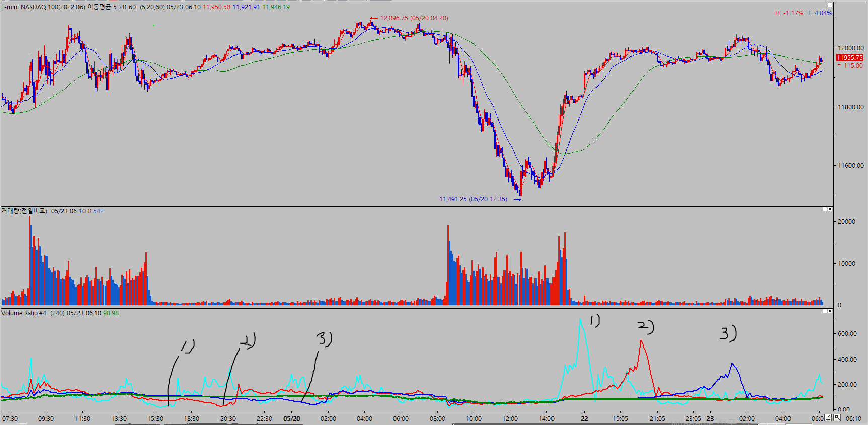Click the current price tag 11955.75
This screenshot has height=425, width=868.
(849, 58)
